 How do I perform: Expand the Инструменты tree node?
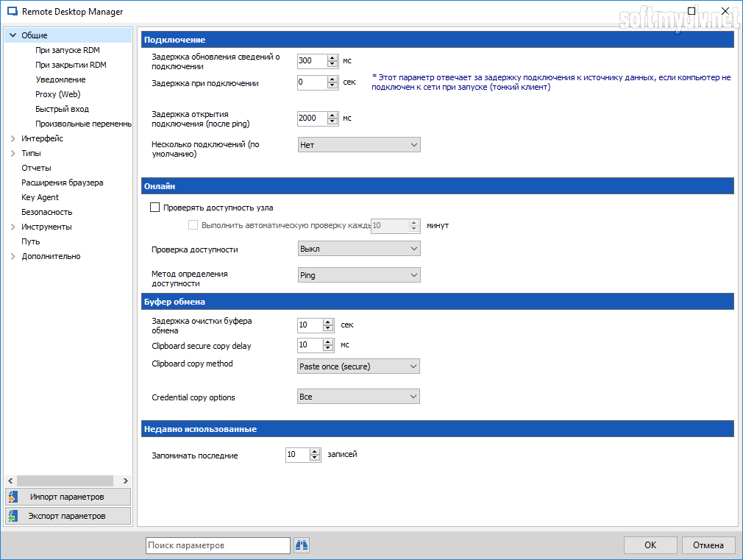coord(13,227)
